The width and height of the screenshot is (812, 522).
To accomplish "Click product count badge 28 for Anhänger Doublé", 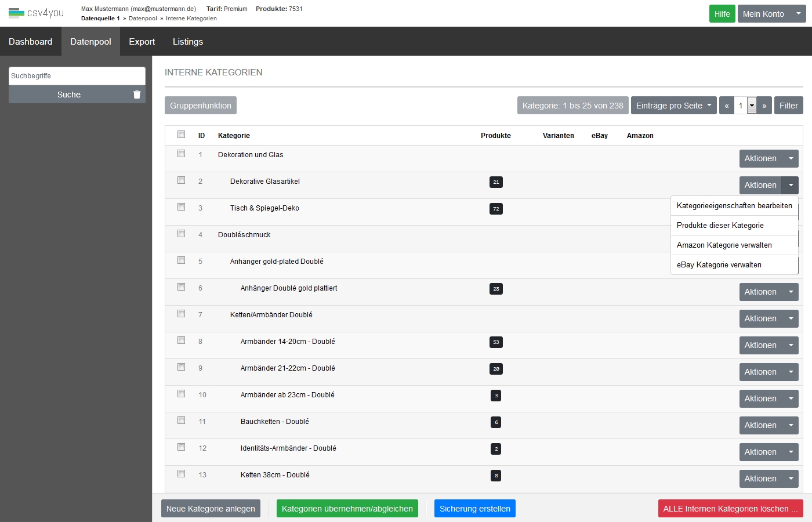I will 496,289.
